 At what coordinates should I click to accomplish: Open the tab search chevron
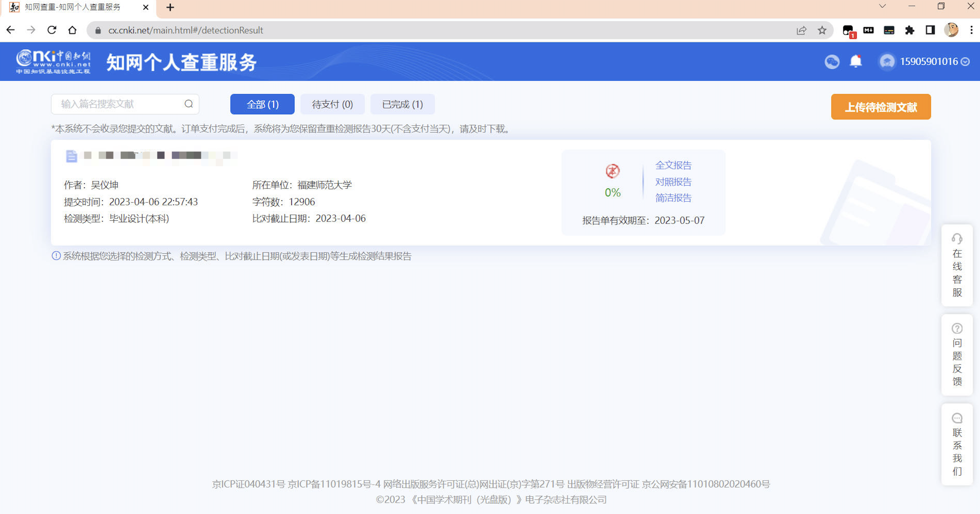point(882,7)
